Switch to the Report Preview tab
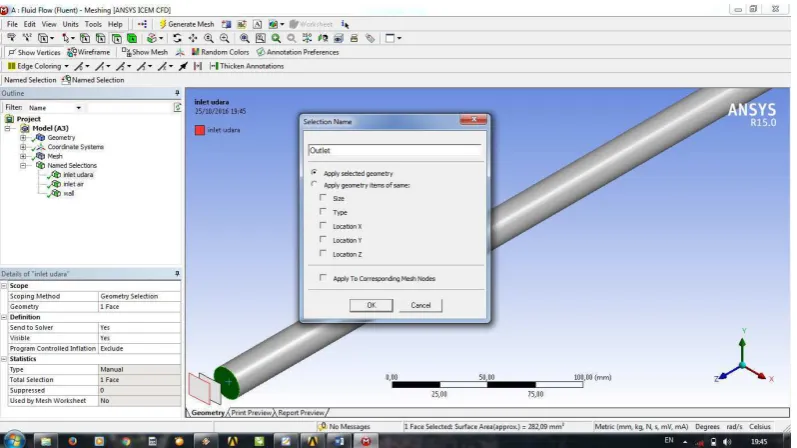The image size is (797, 448). 301,413
